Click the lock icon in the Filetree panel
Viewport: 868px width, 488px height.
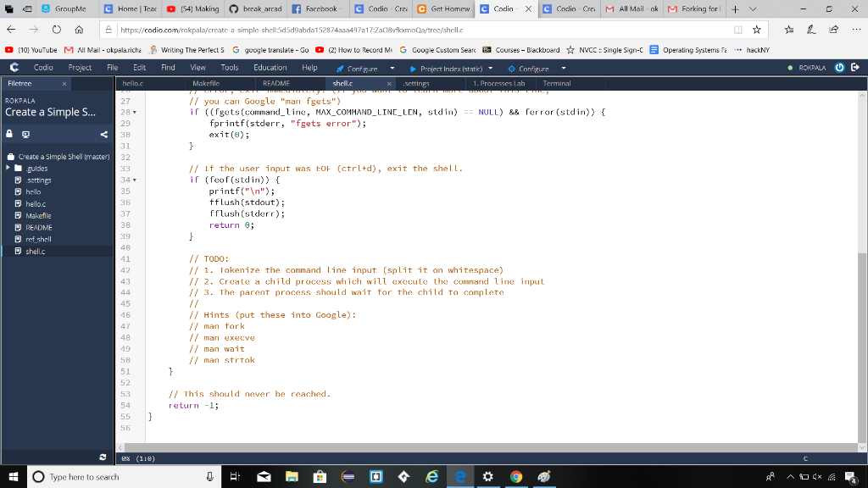coord(9,134)
